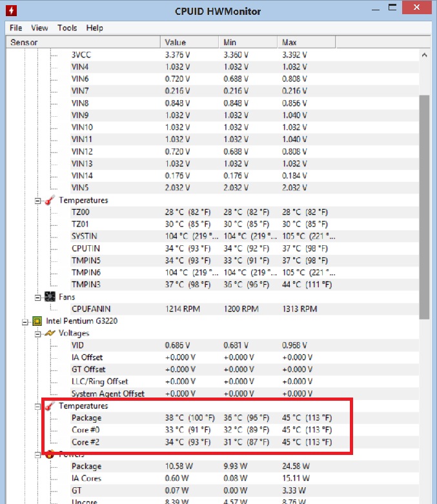Click the HWMonitor app icon in title bar
Image resolution: width=437 pixels, height=504 pixels.
[11, 10]
